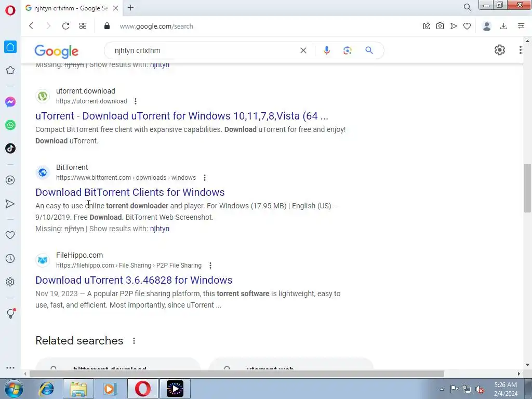The height and width of the screenshot is (399, 532).
Task: Click the Google search box with 'njhtyn crfxfnm'
Action: (x=204, y=50)
